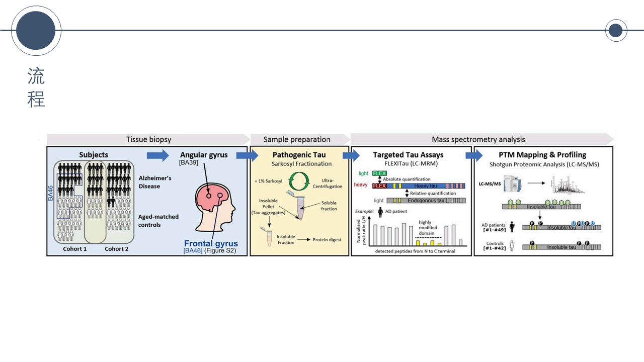Click the head-with-brain illustration
Viewport: 644px width, 362px height.
215,206
